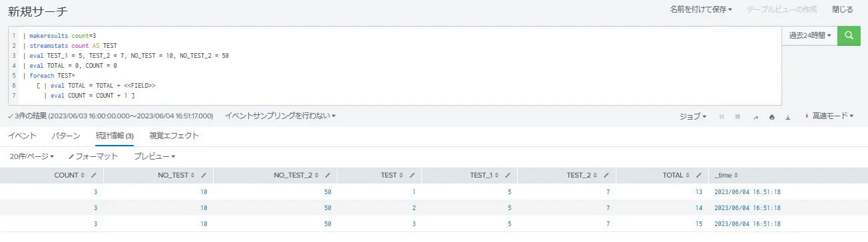Select the 統計情報 (3) tab
The height and width of the screenshot is (242, 868).
click(x=114, y=136)
